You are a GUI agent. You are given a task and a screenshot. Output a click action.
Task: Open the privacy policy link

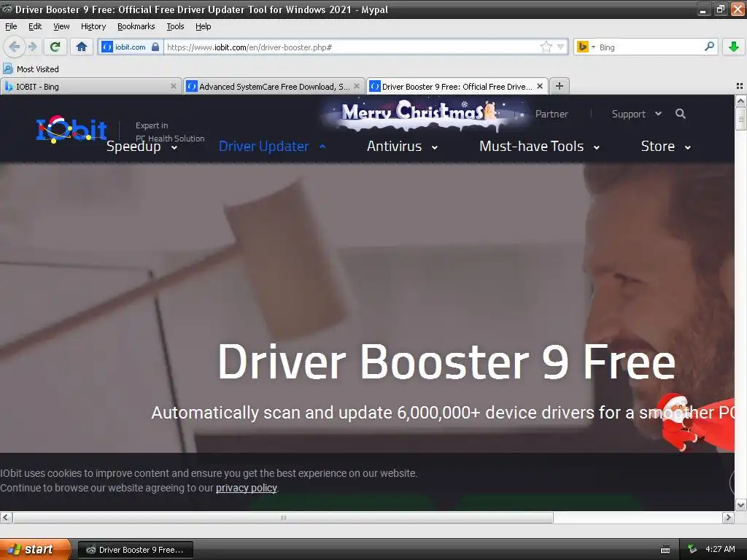(247, 488)
